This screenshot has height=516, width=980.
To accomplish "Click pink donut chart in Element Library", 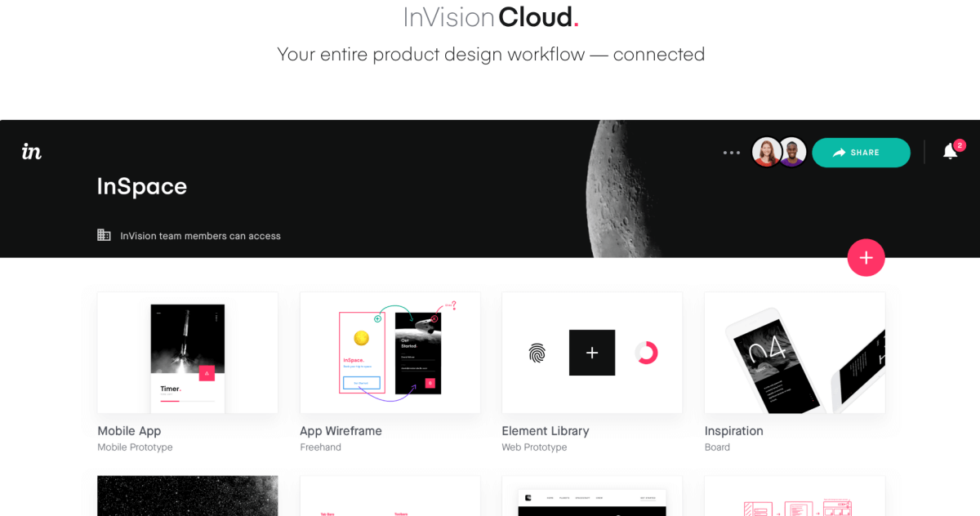I will [646, 353].
